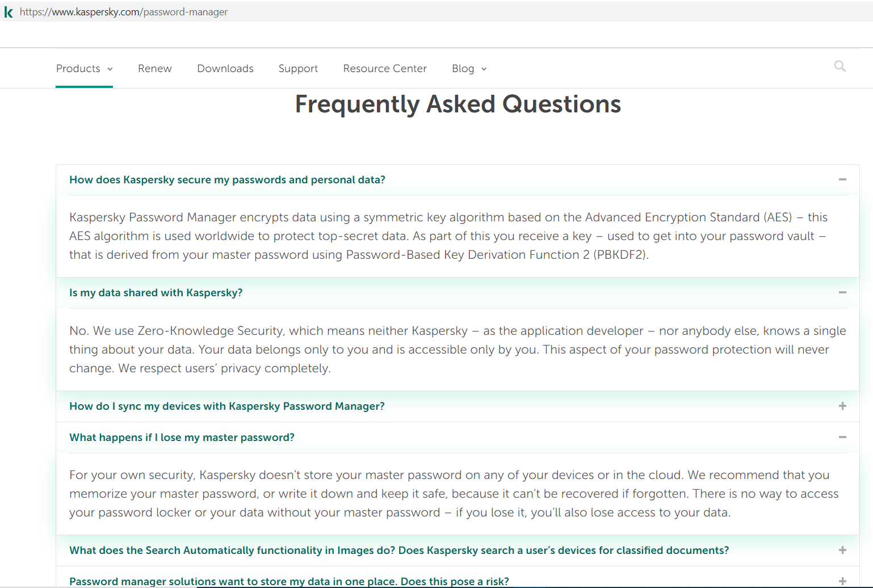Visit the Resource Center link
This screenshot has height=588, width=873.
(385, 69)
